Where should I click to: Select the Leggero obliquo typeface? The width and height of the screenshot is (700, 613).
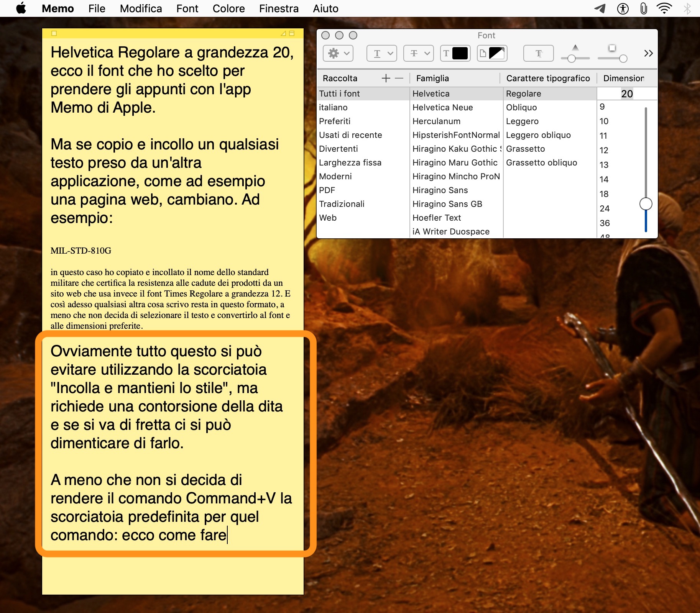550,135
